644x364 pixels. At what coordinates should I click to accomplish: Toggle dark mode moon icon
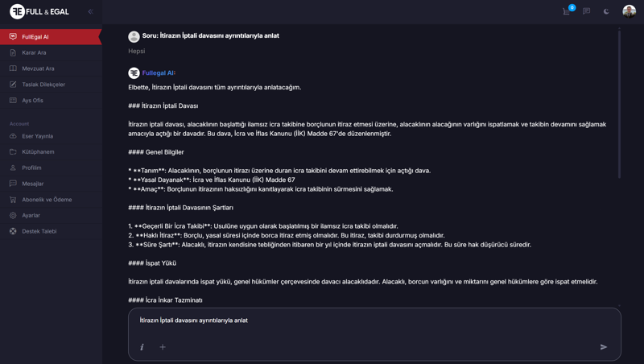606,11
